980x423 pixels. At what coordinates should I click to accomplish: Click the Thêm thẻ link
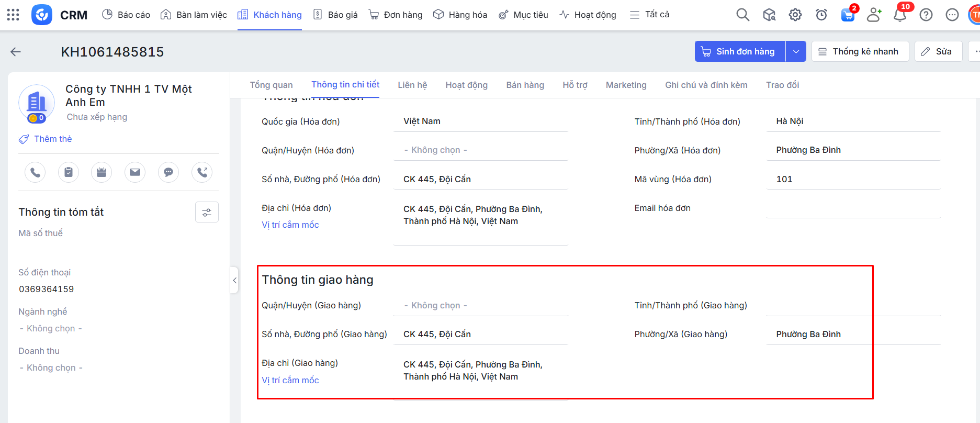tap(53, 139)
